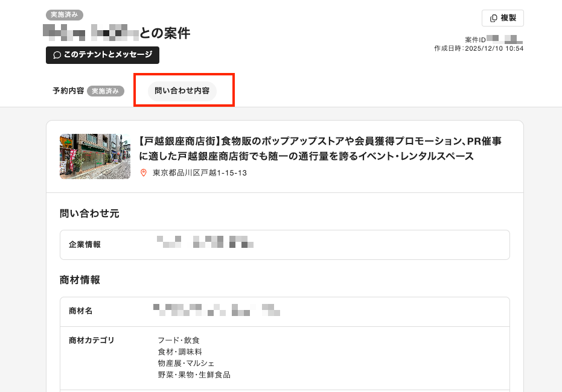Click the 実施済み badge inside 予約内容 tab
Image resolution: width=562 pixels, height=392 pixels.
pyautogui.click(x=106, y=91)
